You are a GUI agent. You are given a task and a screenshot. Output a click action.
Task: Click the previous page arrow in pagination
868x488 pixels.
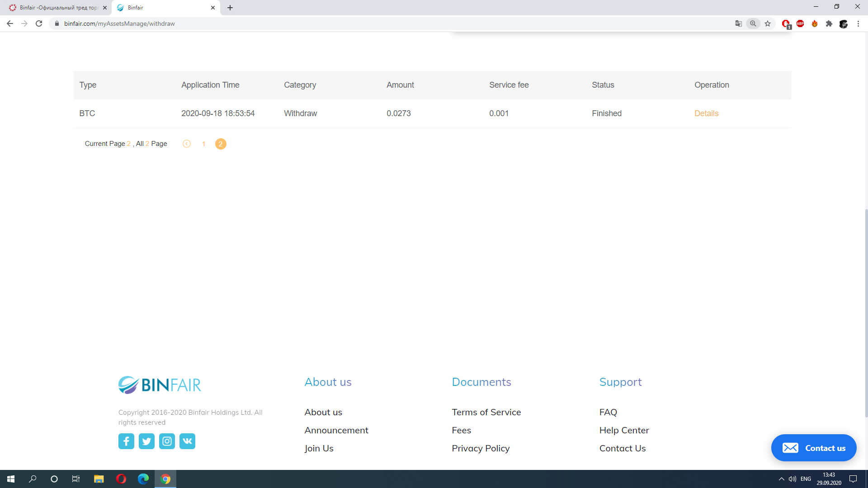click(187, 144)
